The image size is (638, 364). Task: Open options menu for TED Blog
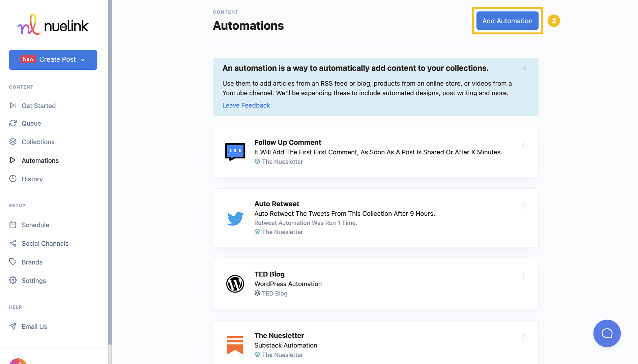523,276
